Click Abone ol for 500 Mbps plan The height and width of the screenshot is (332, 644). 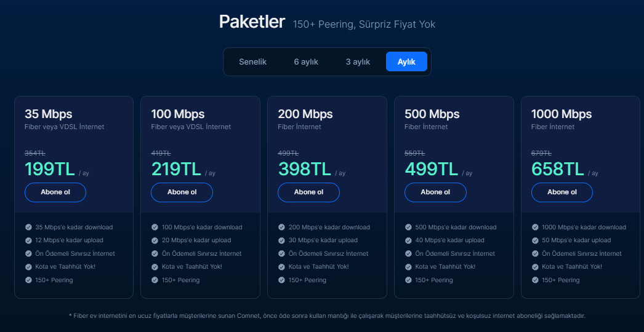(435, 192)
